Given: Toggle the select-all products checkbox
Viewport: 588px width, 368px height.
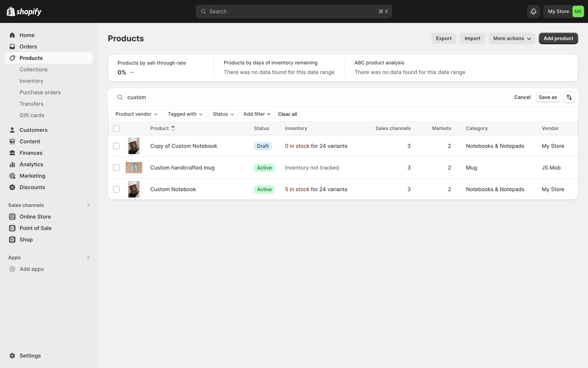Looking at the screenshot, I should [x=116, y=128].
